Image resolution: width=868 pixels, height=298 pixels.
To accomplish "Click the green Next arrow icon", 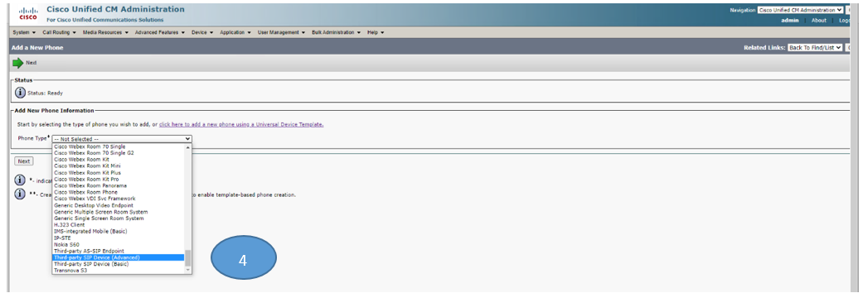I will click(x=17, y=63).
